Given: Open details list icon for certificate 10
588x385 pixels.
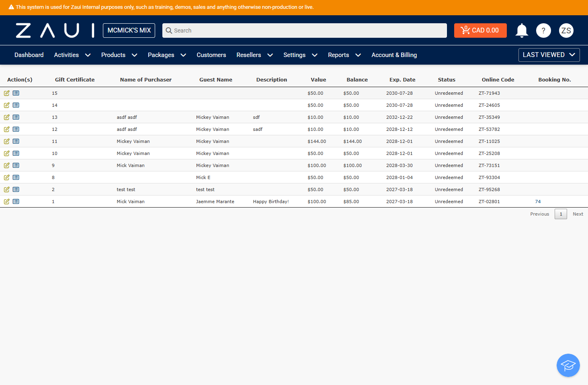Looking at the screenshot, I should 16,153.
